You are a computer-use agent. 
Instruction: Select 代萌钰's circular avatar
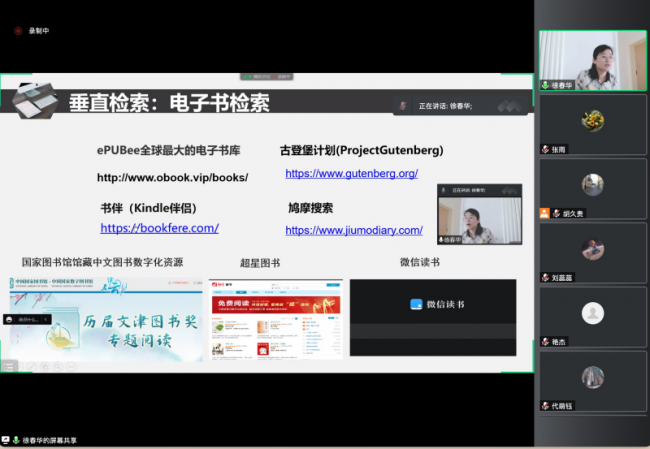click(x=592, y=377)
